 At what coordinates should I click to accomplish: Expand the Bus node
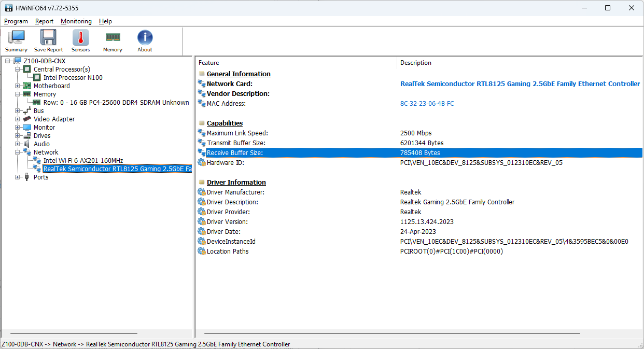18,110
